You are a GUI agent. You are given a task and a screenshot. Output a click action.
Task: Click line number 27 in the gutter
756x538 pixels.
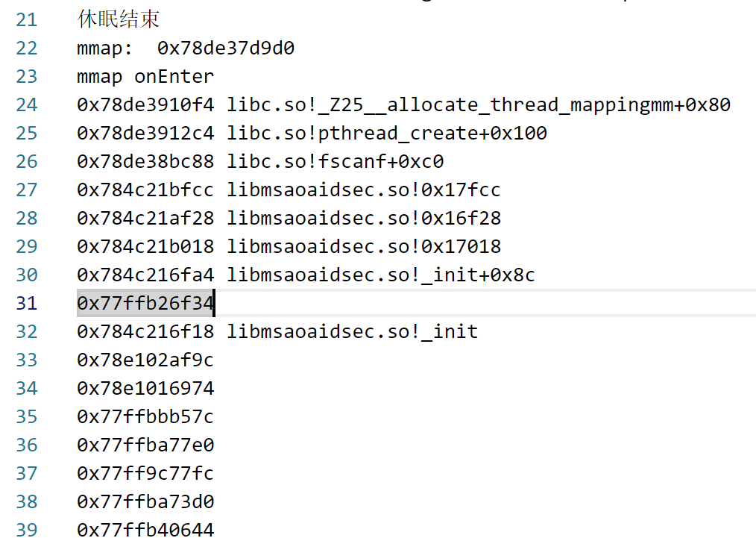pos(26,190)
